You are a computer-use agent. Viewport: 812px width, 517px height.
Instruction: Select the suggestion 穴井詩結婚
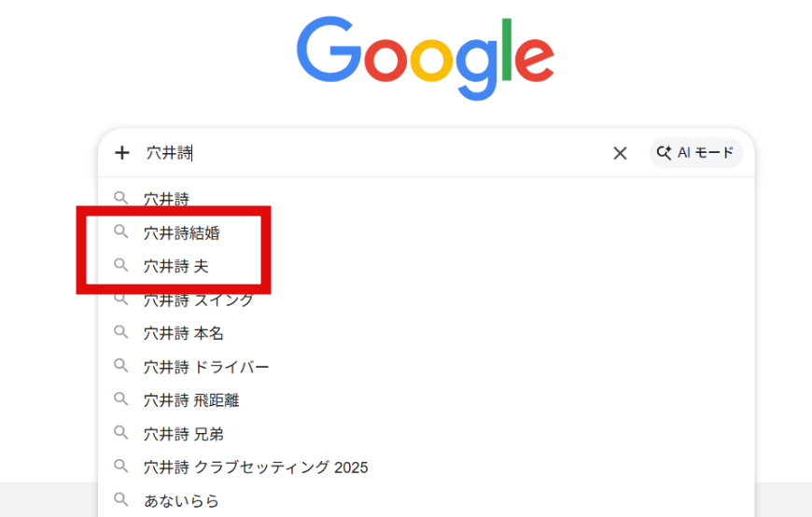pyautogui.click(x=182, y=232)
